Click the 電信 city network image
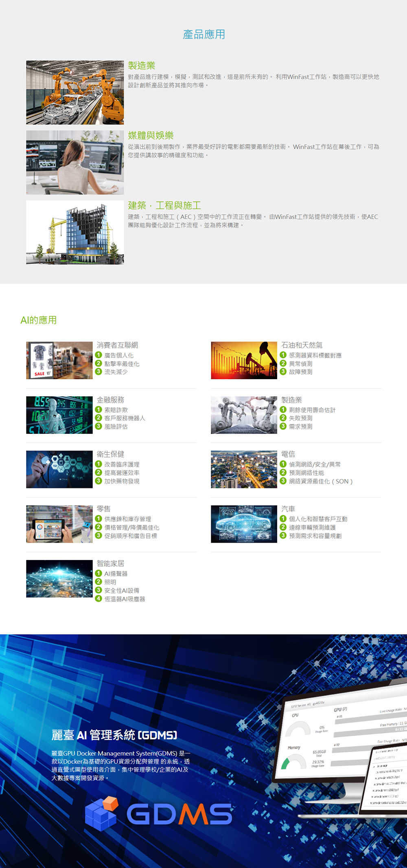The height and width of the screenshot is (868, 407). (244, 469)
